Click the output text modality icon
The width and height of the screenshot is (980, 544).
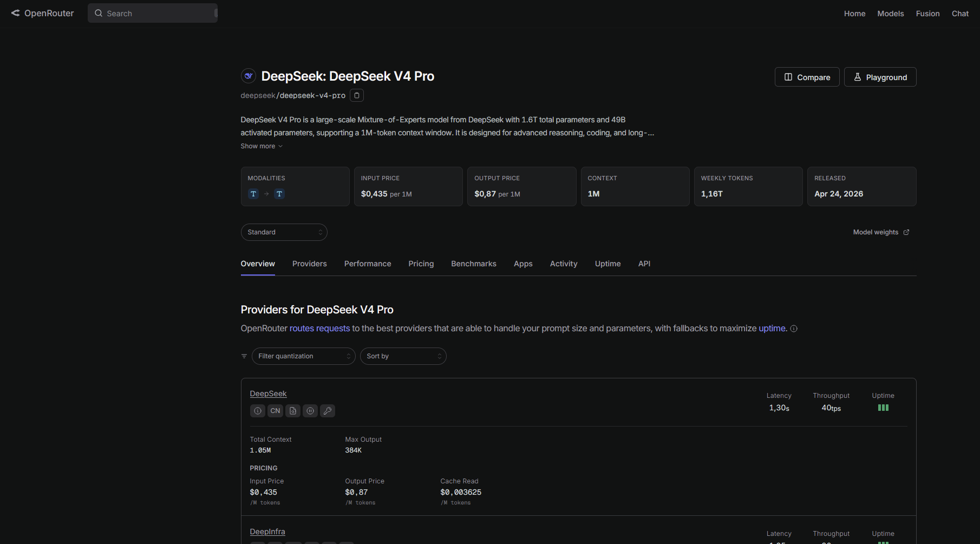279,194
